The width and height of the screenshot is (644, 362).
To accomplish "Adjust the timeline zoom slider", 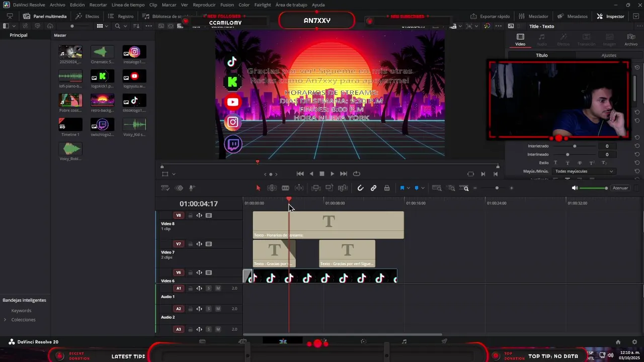I will [x=497, y=188].
